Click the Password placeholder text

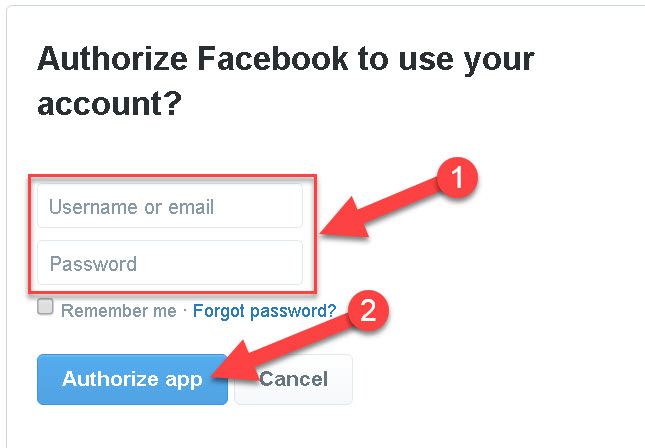93,264
